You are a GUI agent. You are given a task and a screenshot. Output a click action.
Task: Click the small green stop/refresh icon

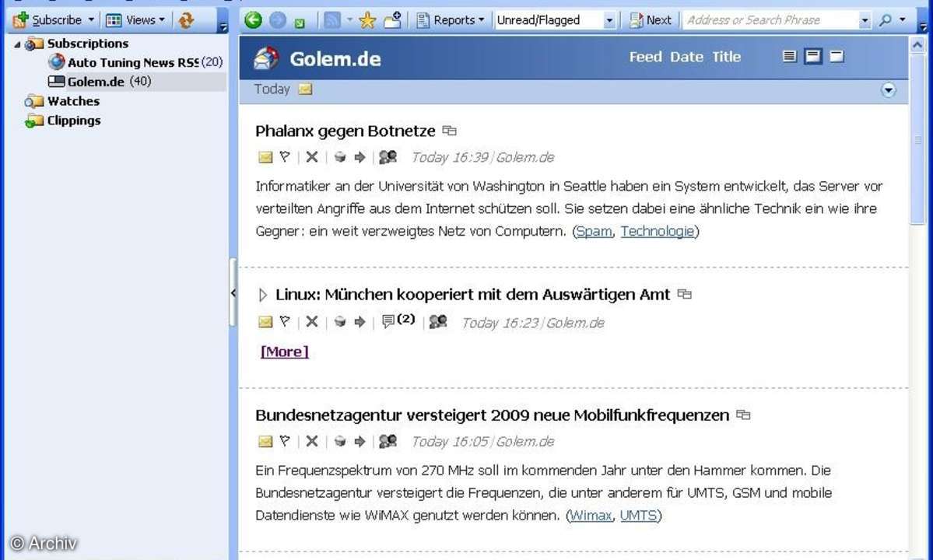[300, 23]
